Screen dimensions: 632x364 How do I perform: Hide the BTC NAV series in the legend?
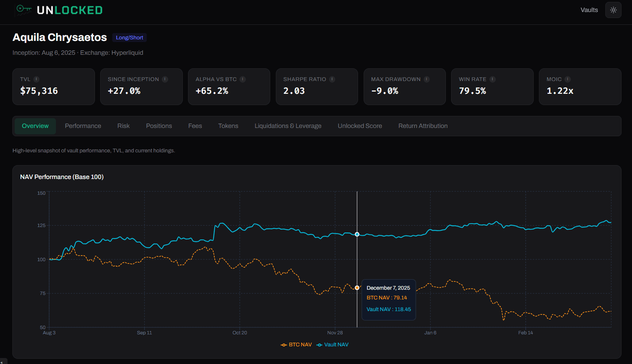[x=296, y=344]
